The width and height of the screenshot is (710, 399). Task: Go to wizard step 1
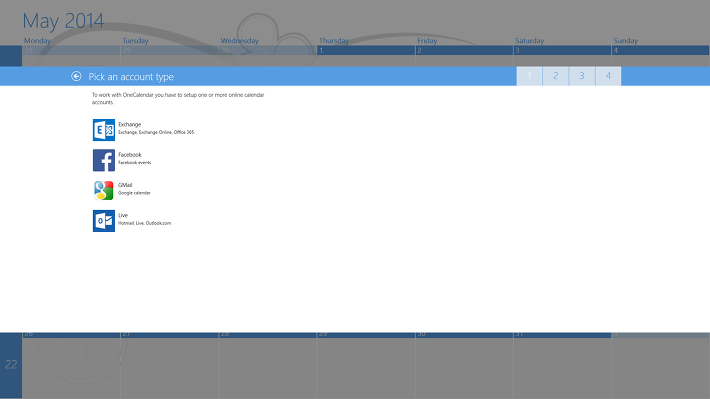coord(529,76)
